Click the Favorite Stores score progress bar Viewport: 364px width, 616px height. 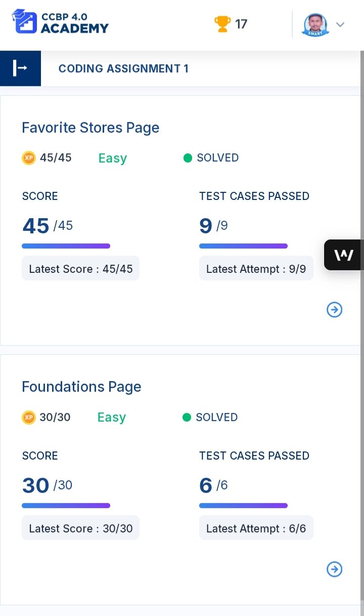click(x=66, y=246)
